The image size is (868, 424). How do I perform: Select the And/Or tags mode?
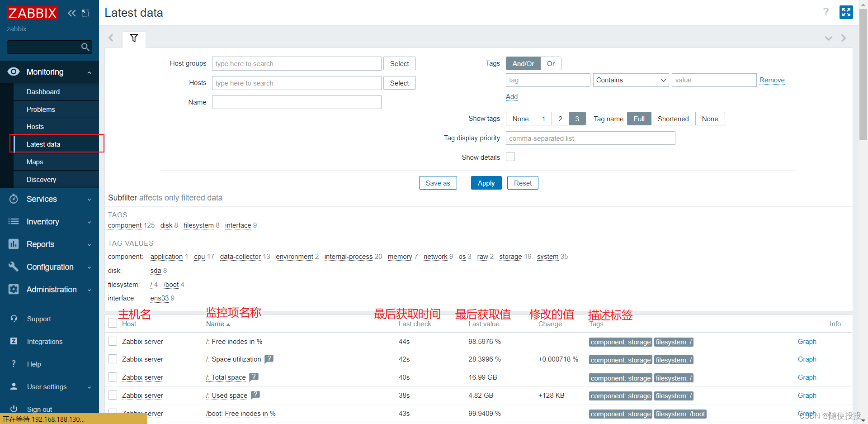(523, 63)
